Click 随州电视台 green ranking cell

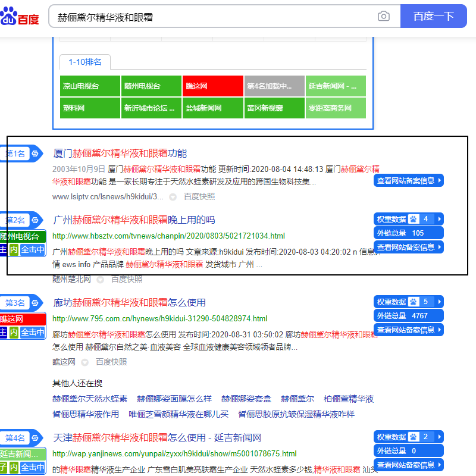coord(152,86)
